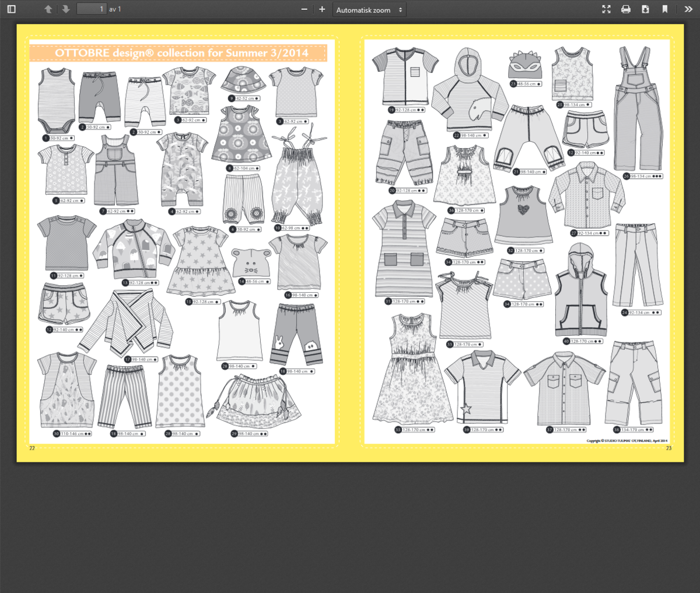700x593 pixels.
Task: Download the PDF file
Action: [x=645, y=9]
